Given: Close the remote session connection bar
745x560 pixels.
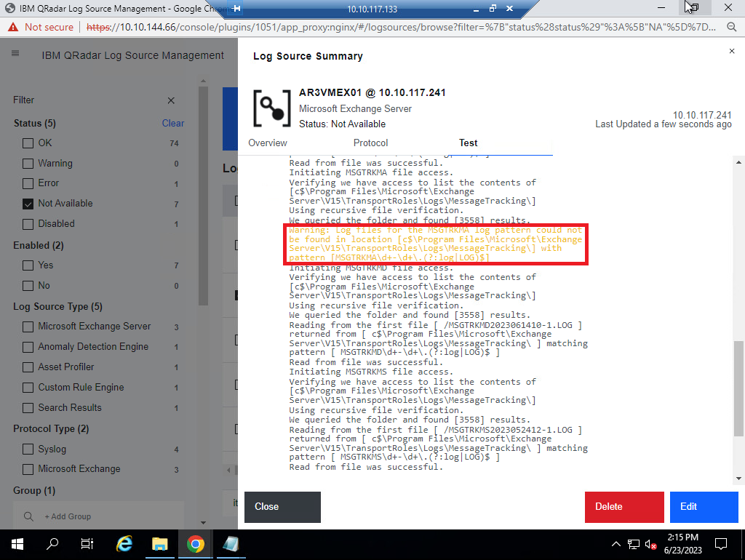Looking at the screenshot, I should pyautogui.click(x=509, y=9).
